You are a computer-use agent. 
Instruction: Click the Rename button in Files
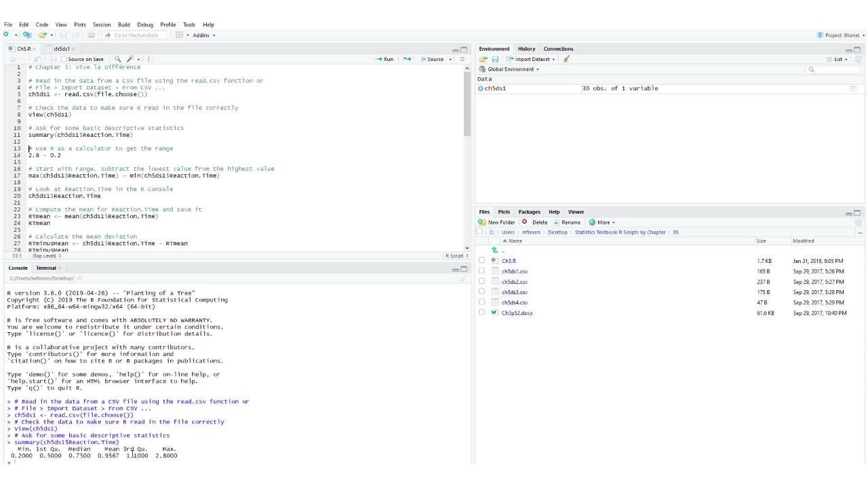pos(566,222)
